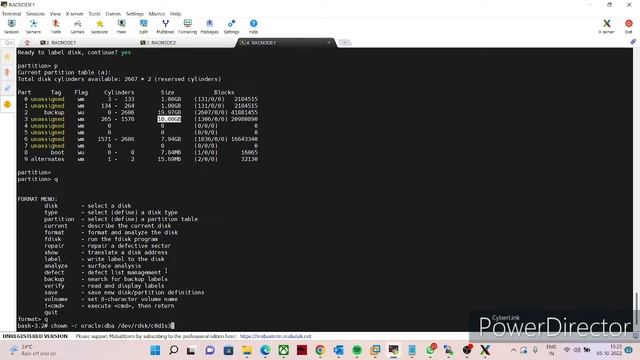
Task: Open the Games menu
Action: pos(113,13)
